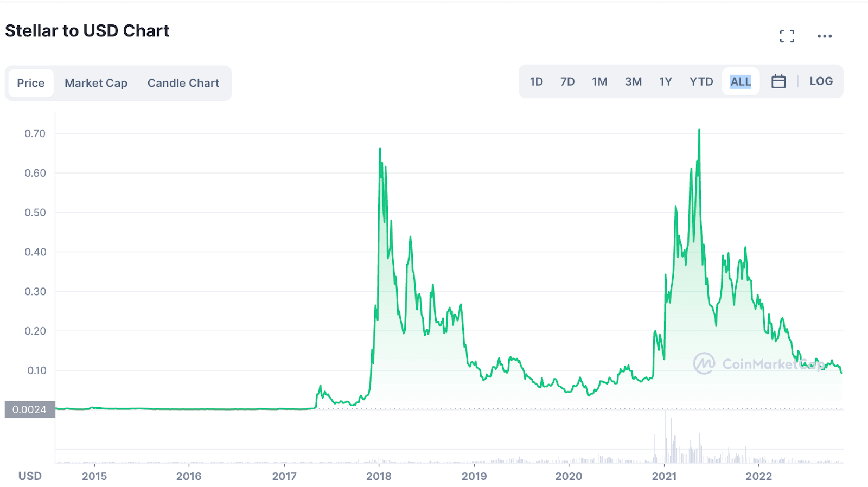Switch to the Market Cap tab
The width and height of the screenshot is (868, 487).
click(96, 83)
